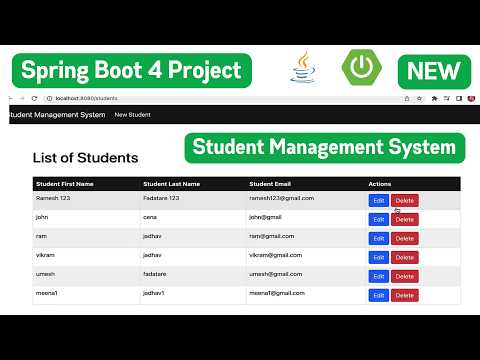Edit the vikram jadhav student row
480x360 pixels.
[379, 257]
